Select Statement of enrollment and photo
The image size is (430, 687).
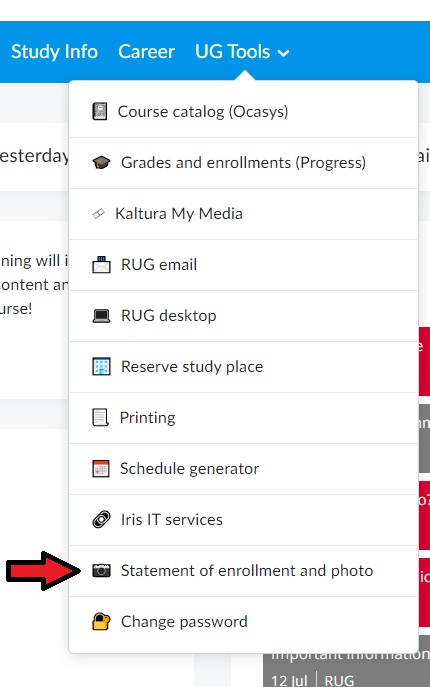point(243,571)
